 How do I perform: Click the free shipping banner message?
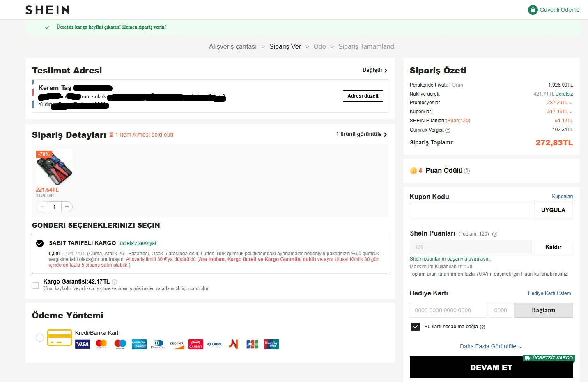click(x=111, y=27)
